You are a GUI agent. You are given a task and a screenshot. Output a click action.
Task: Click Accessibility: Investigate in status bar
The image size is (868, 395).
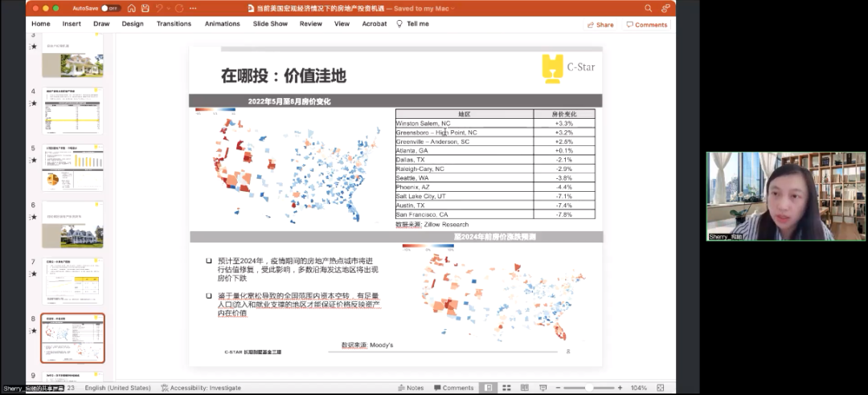(x=201, y=388)
